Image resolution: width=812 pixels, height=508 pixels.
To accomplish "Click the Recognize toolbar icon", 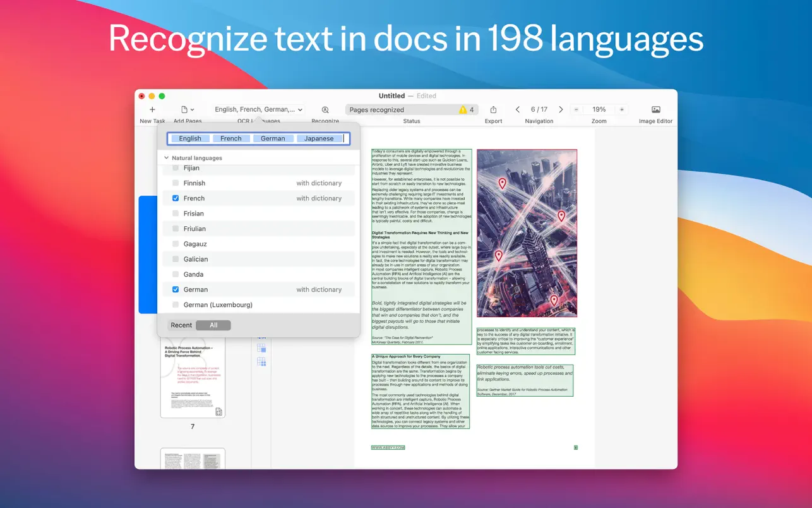I will click(x=325, y=109).
